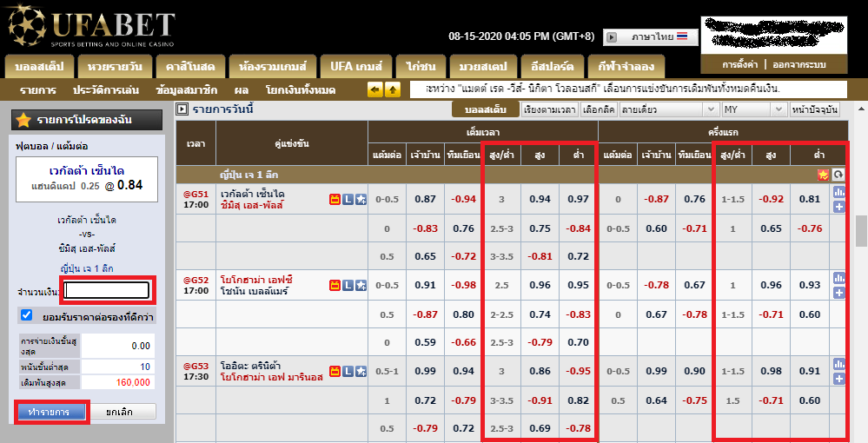Add match G53 to favorites star icon

click(361, 371)
